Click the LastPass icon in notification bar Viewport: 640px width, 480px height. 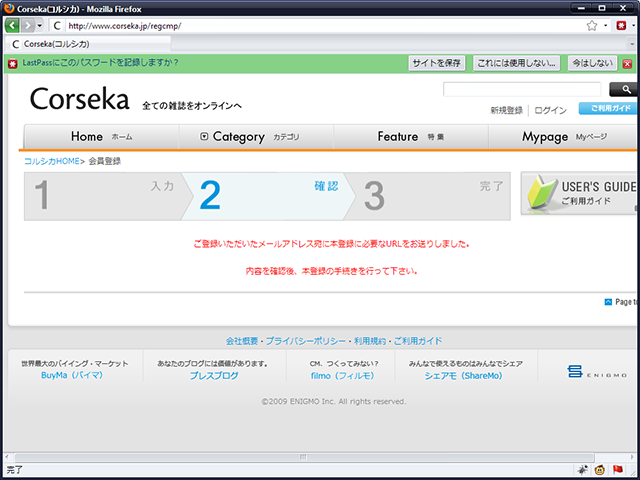pos(13,64)
